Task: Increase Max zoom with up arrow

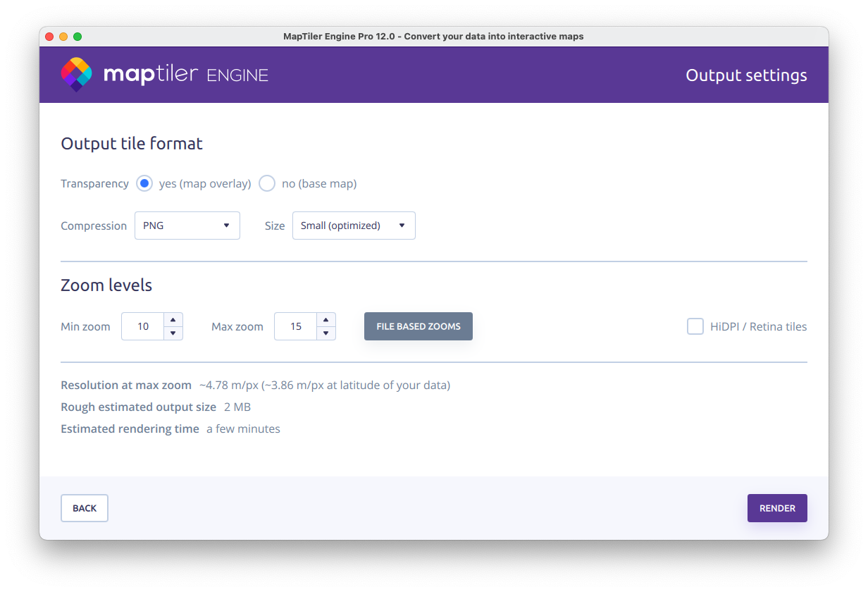Action: pyautogui.click(x=326, y=319)
